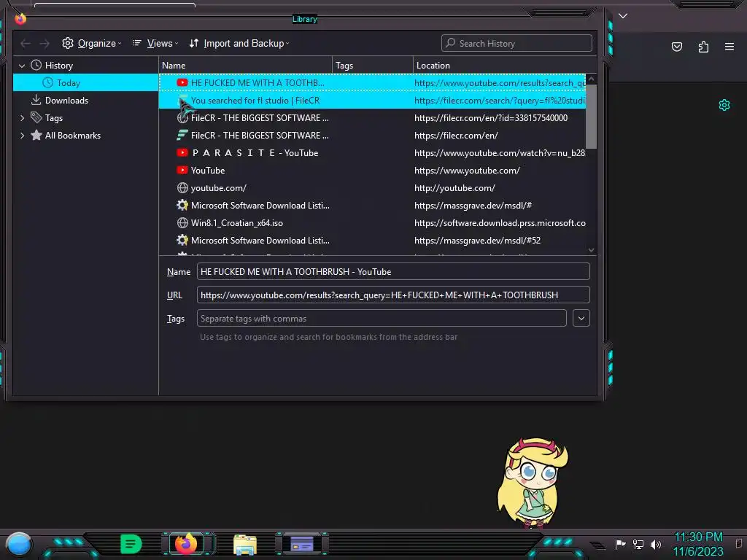Viewport: 747px width, 560px height.
Task: Select the Win8.1_Croatian_x64.iso entry
Action: point(372,223)
